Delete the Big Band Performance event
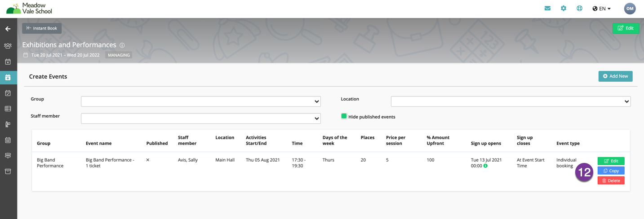Image resolution: width=644 pixels, height=219 pixels. point(611,181)
